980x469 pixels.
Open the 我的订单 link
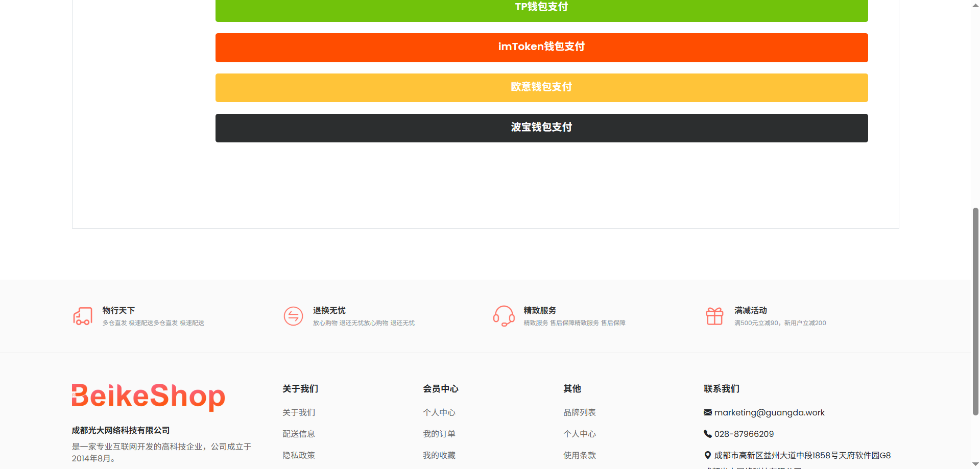click(x=439, y=434)
